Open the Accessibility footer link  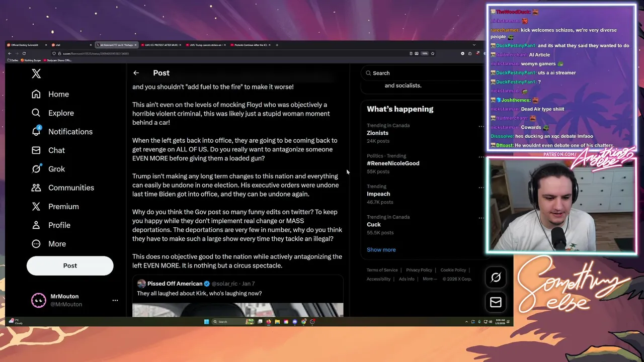pos(378,279)
